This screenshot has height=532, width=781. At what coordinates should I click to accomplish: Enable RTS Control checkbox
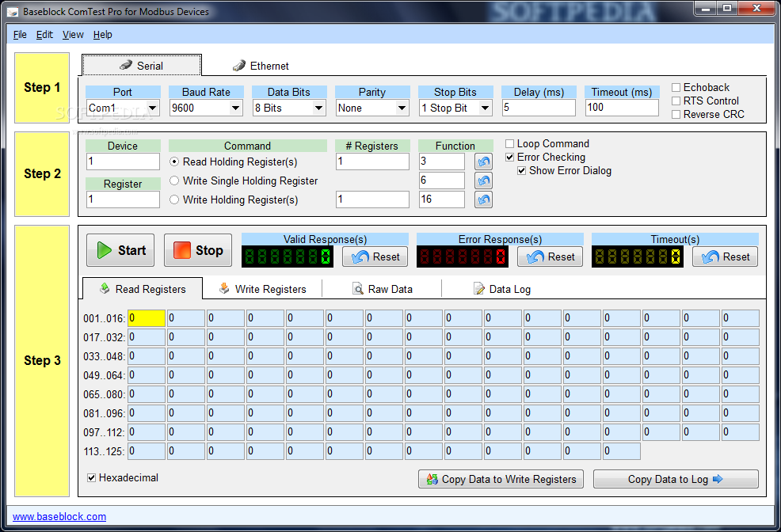[676, 101]
